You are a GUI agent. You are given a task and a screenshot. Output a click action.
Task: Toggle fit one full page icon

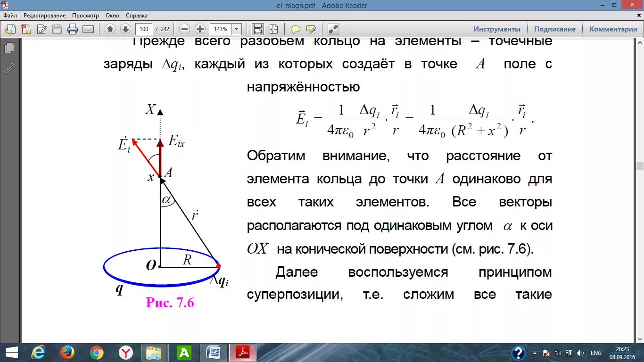point(273,29)
